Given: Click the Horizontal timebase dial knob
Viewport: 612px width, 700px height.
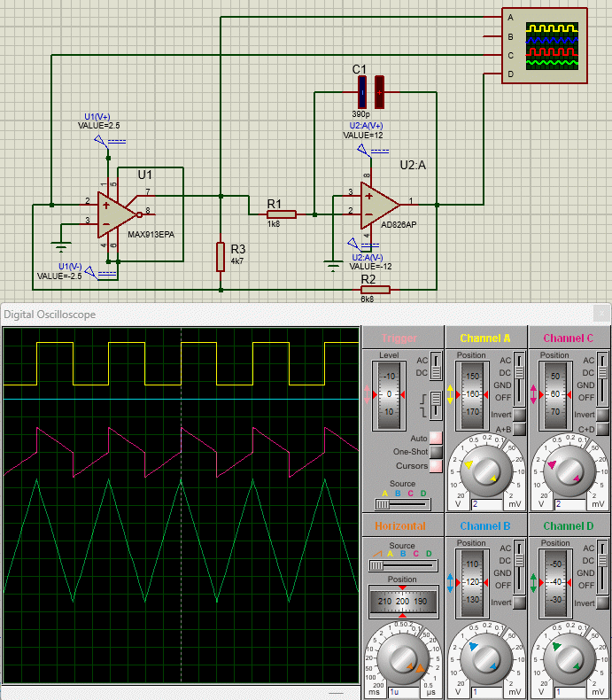Looking at the screenshot, I should [x=403, y=658].
